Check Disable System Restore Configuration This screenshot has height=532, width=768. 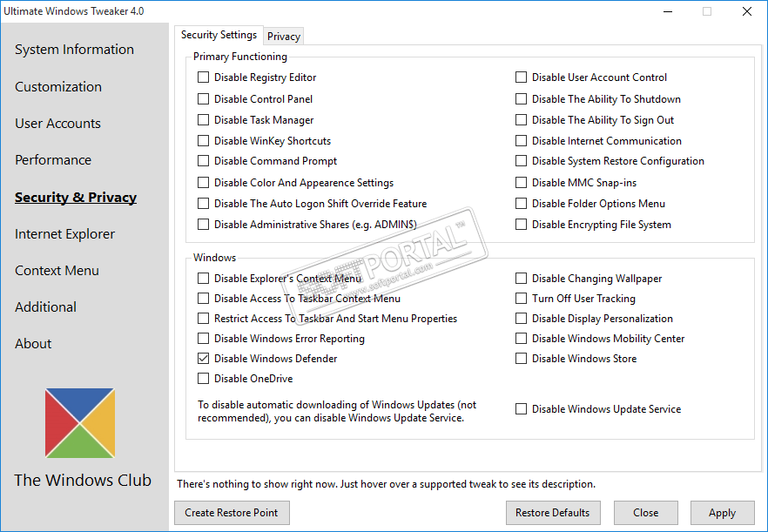point(521,161)
